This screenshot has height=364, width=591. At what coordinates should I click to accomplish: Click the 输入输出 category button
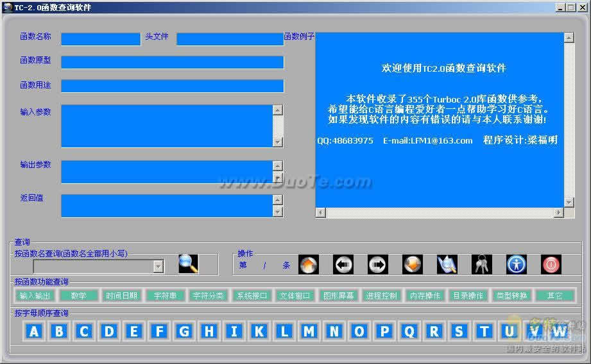click(x=35, y=296)
